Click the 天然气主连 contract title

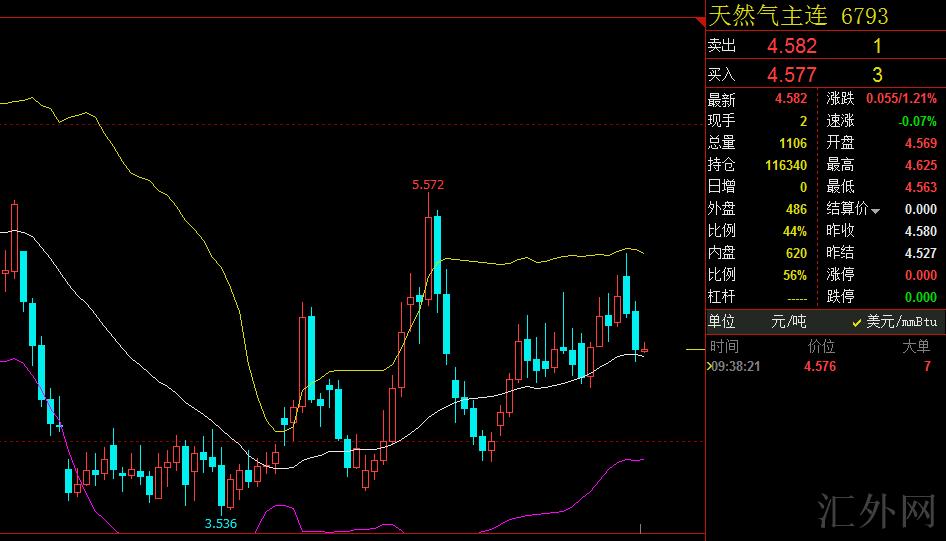coord(769,16)
